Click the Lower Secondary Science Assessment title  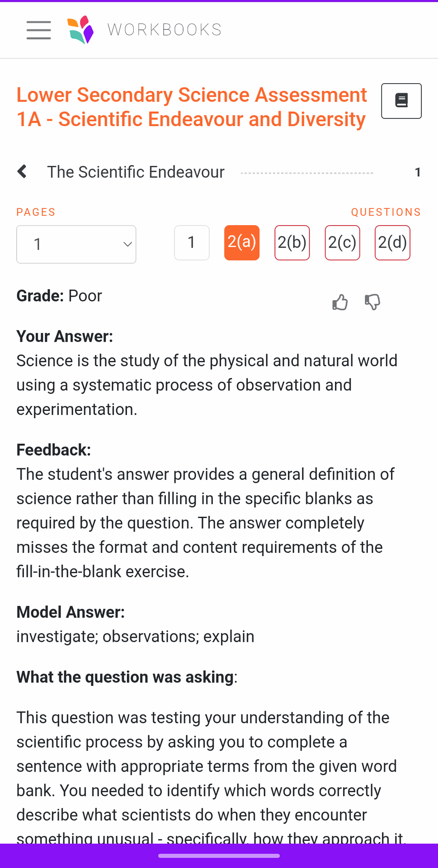tap(192, 107)
